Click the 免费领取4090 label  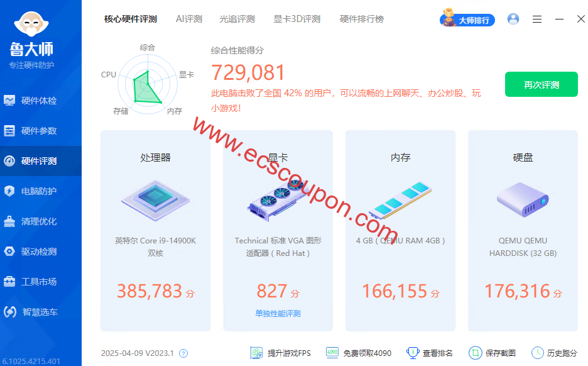(367, 353)
